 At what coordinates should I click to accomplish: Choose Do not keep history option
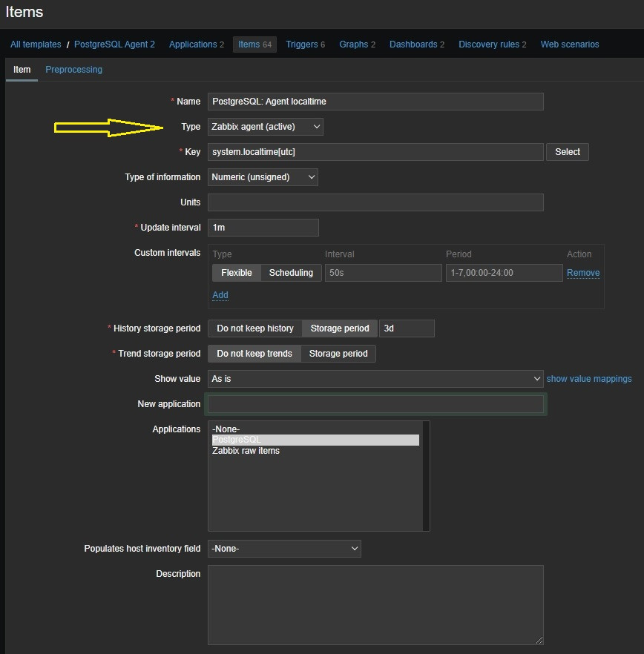[x=254, y=328]
